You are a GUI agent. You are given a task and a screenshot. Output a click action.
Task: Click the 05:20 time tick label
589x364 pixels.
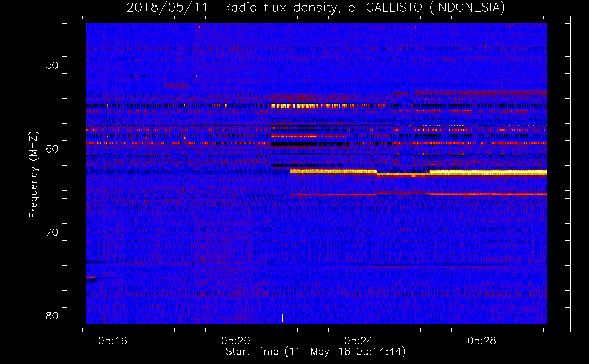point(236,341)
